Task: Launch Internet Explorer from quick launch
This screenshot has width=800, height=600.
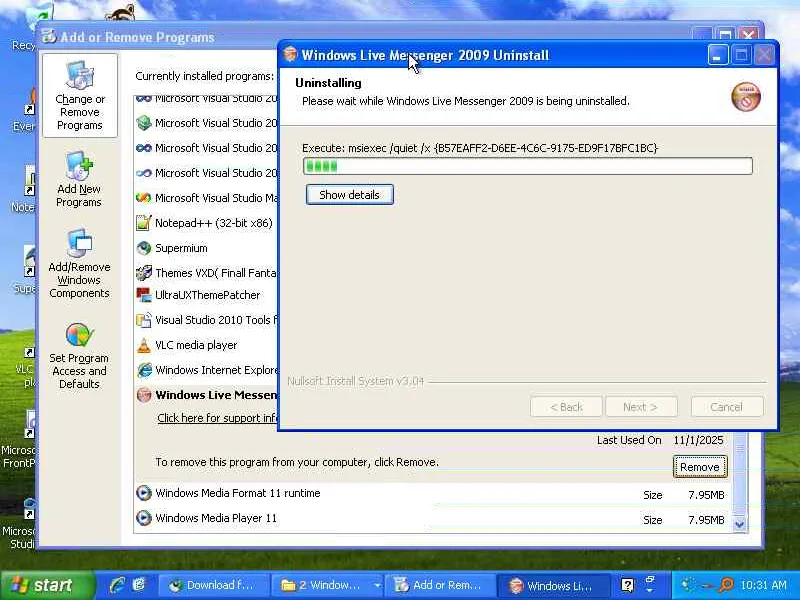Action: [x=117, y=585]
